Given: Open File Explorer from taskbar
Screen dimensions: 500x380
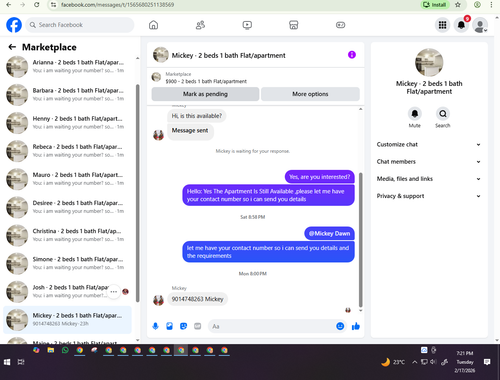Looking at the screenshot, I should (51, 350).
